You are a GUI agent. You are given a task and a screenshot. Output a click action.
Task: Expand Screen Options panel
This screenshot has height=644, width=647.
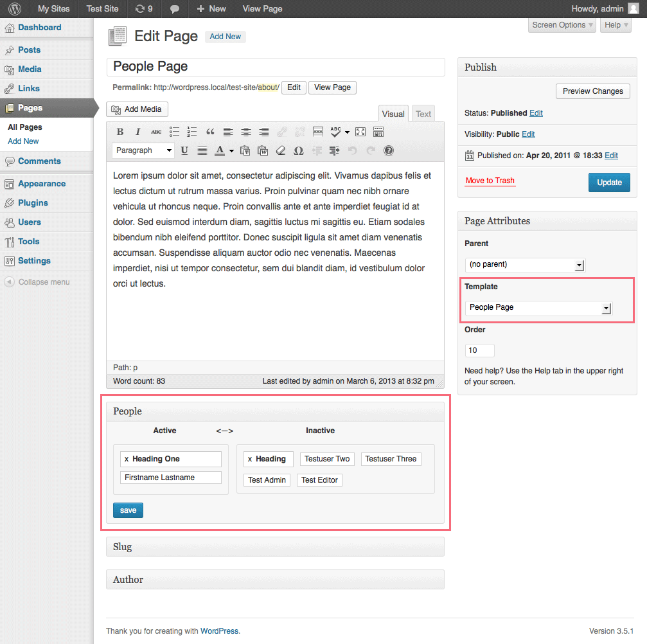(562, 25)
